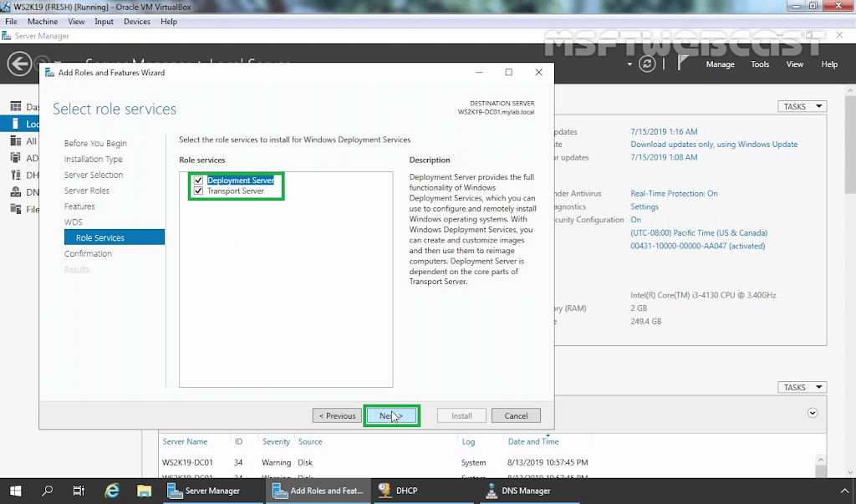The image size is (856, 504).
Task: Show hidden tray icons with the taskbar chevron
Action: click(844, 491)
